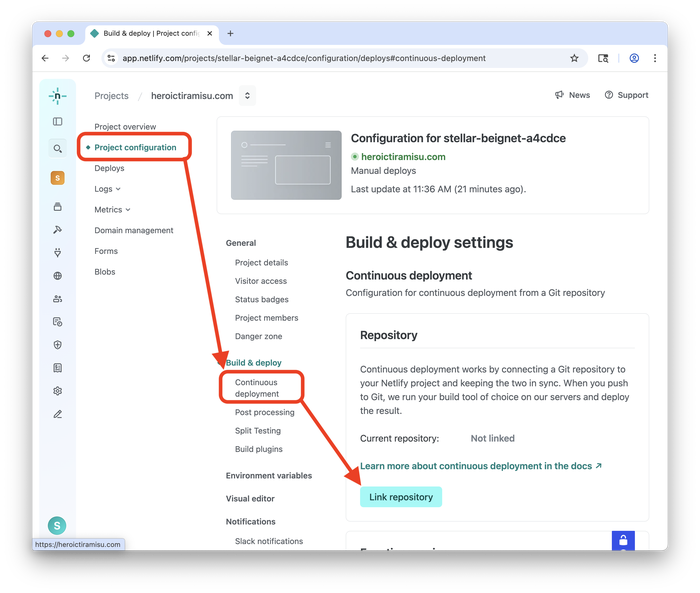This screenshot has width=700, height=593.
Task: Select Project configuration in sidebar
Action: [x=135, y=147]
